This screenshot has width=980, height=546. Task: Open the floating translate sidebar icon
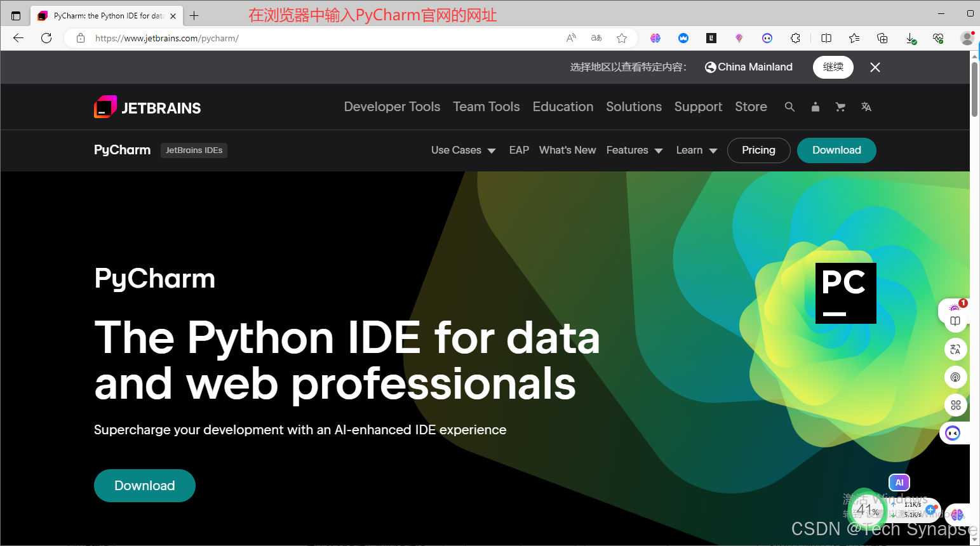pos(955,349)
